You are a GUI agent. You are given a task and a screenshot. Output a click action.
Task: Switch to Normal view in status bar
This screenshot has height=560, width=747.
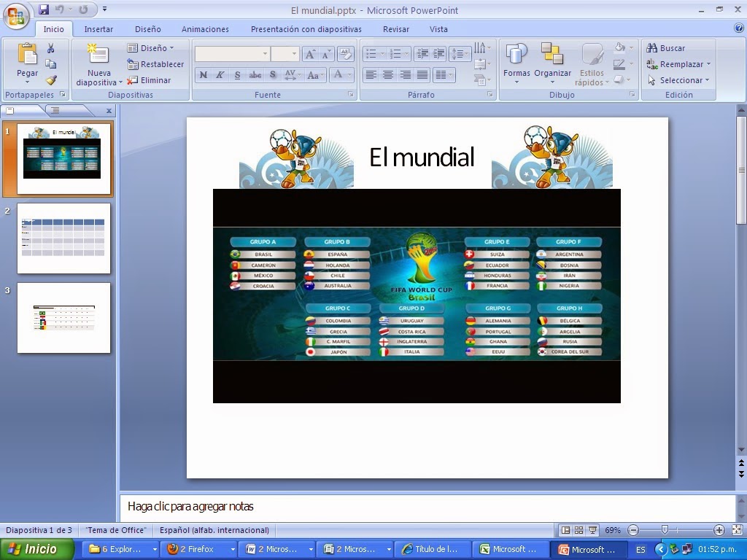[x=565, y=530]
